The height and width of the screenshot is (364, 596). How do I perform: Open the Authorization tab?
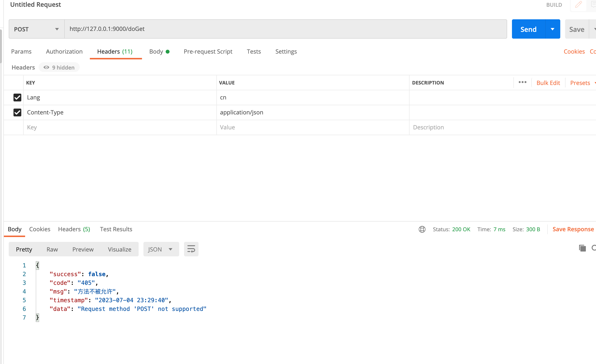pos(64,51)
